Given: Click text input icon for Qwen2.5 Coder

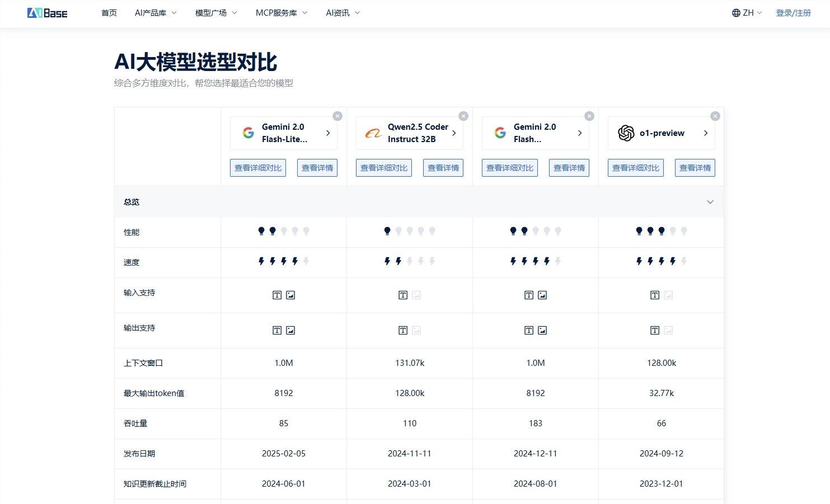Looking at the screenshot, I should point(403,295).
